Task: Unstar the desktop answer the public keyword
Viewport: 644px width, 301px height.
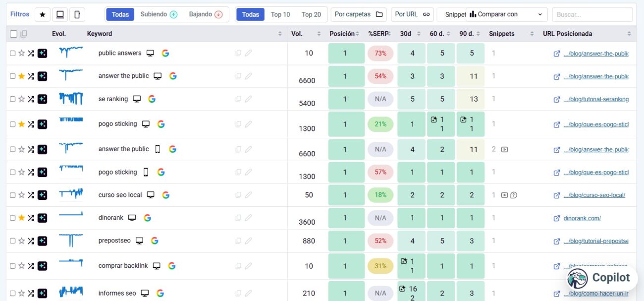Action: click(x=21, y=76)
